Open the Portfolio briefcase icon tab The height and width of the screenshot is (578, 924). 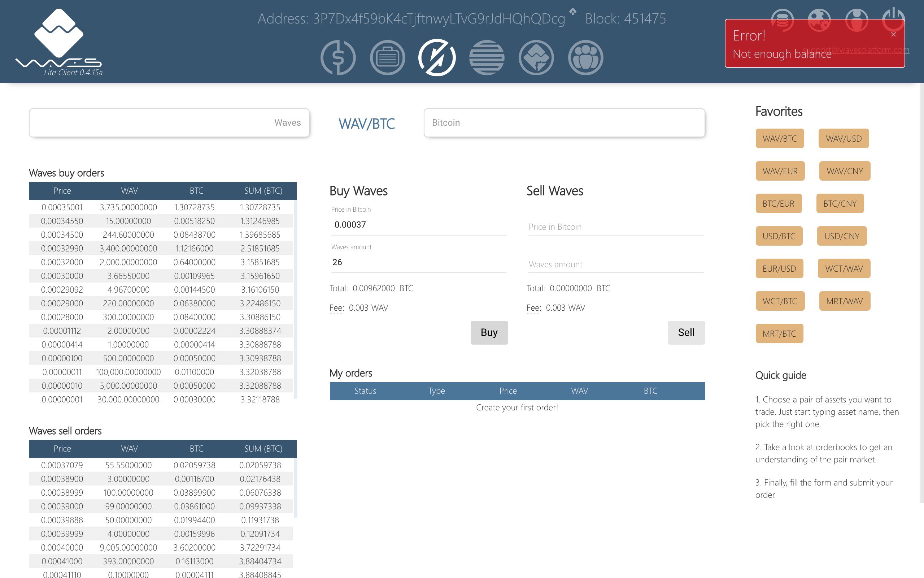click(387, 58)
